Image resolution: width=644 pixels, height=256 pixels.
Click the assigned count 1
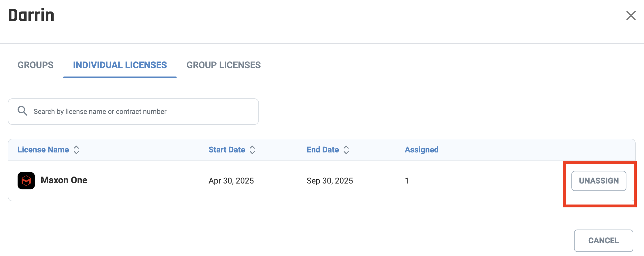pyautogui.click(x=407, y=181)
